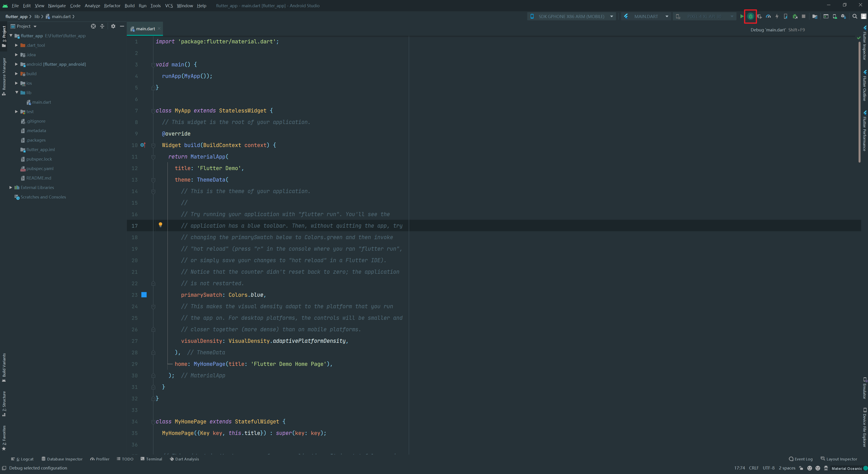Screen dimensions: 868x474
Task: Toggle fold marker for class MyHomePage line 34
Action: [153, 422]
